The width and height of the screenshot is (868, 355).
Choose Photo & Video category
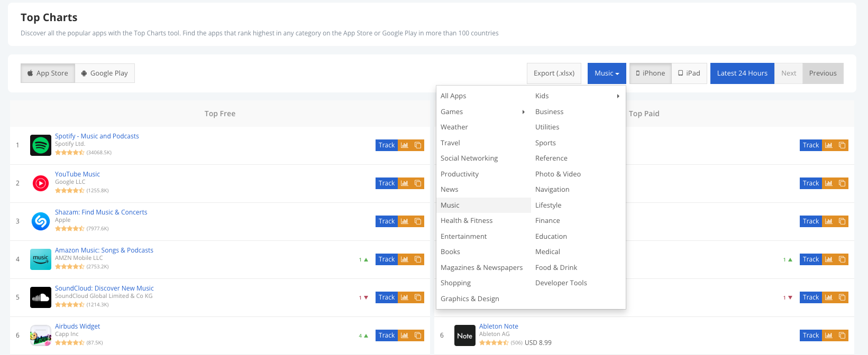tap(578, 174)
